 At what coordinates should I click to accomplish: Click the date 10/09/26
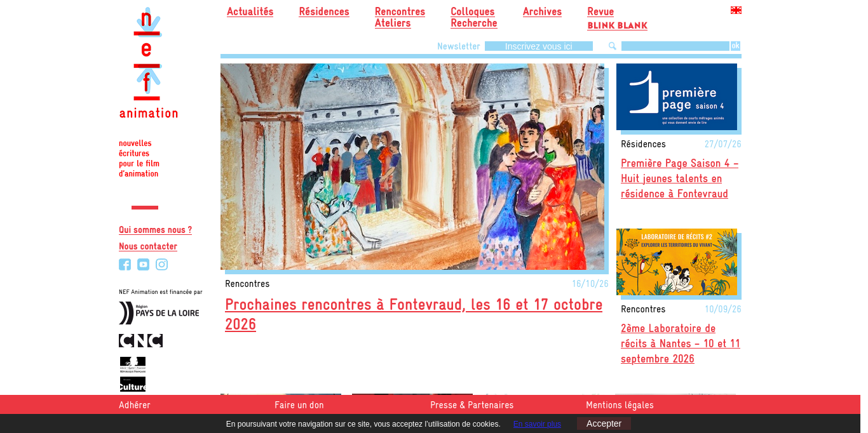723,309
